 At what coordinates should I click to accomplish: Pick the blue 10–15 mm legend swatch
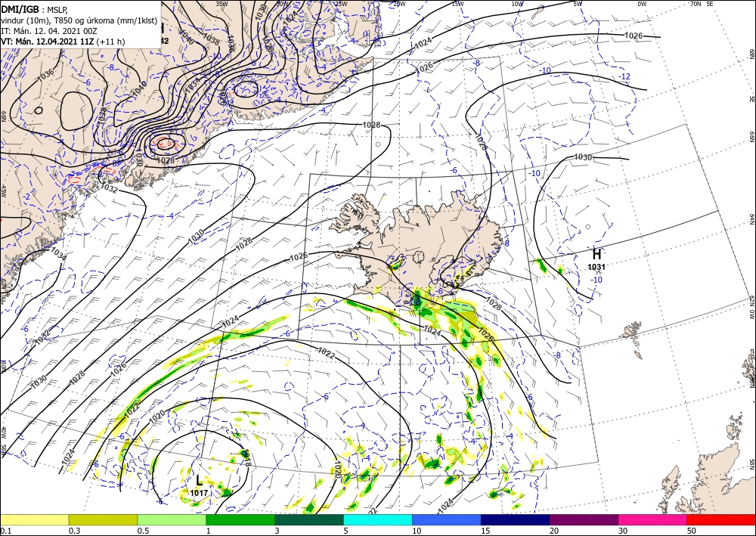coord(447,519)
